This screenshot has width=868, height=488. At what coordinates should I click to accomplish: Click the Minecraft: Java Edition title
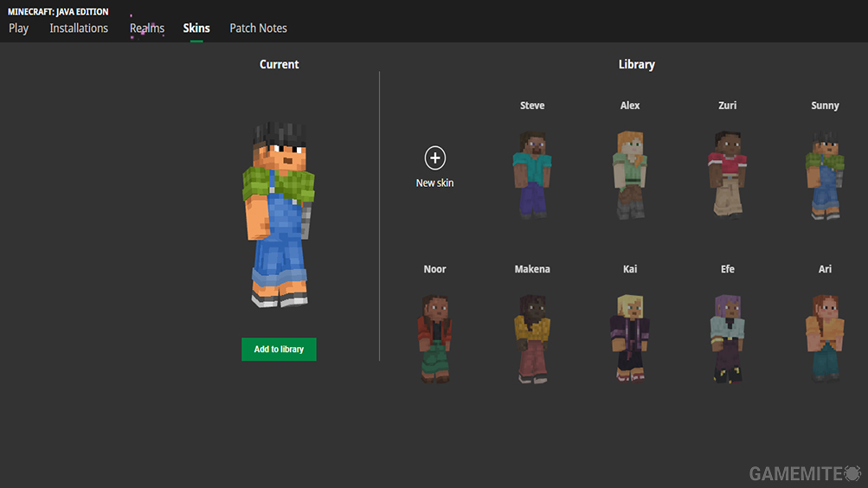pyautogui.click(x=58, y=11)
